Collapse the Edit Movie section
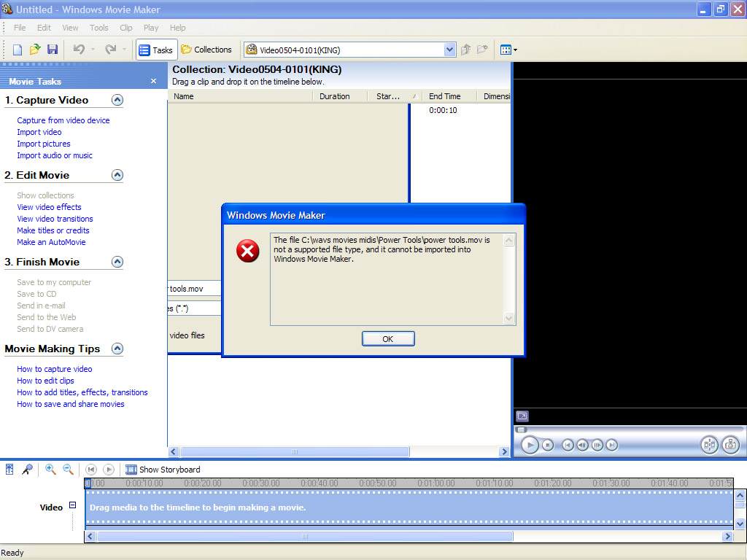Image resolution: width=747 pixels, height=560 pixels. tap(117, 175)
